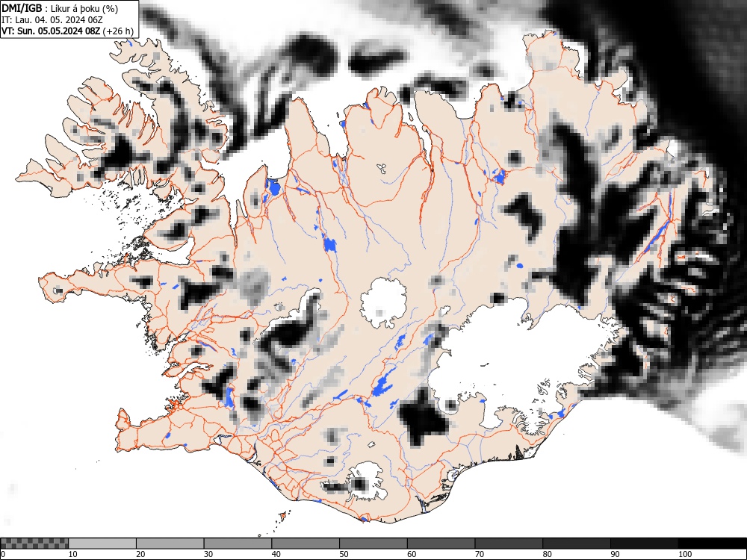
Task: Pick the checkered 0–10 legend segment
Action: (34, 544)
